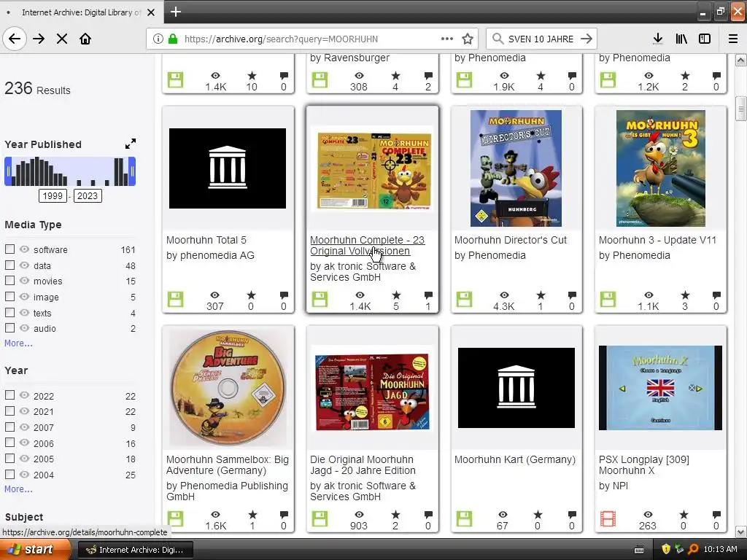The height and width of the screenshot is (560, 747).
Task: Focus the SVEN 10 JAHRE search box
Action: [x=541, y=39]
